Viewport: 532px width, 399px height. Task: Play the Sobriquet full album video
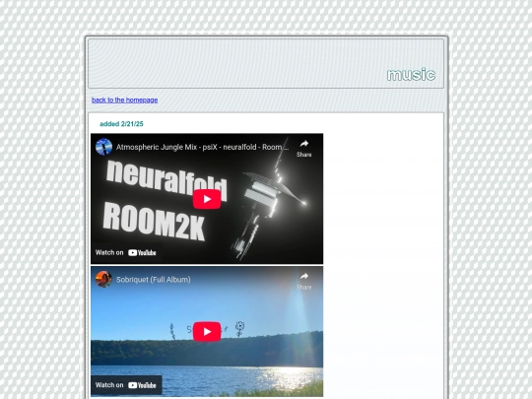207,331
